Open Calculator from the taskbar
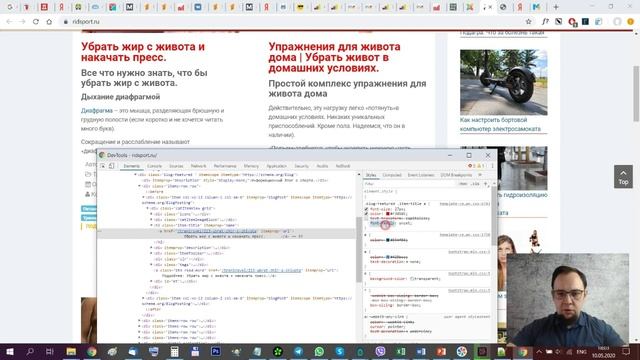 click(x=174, y=352)
